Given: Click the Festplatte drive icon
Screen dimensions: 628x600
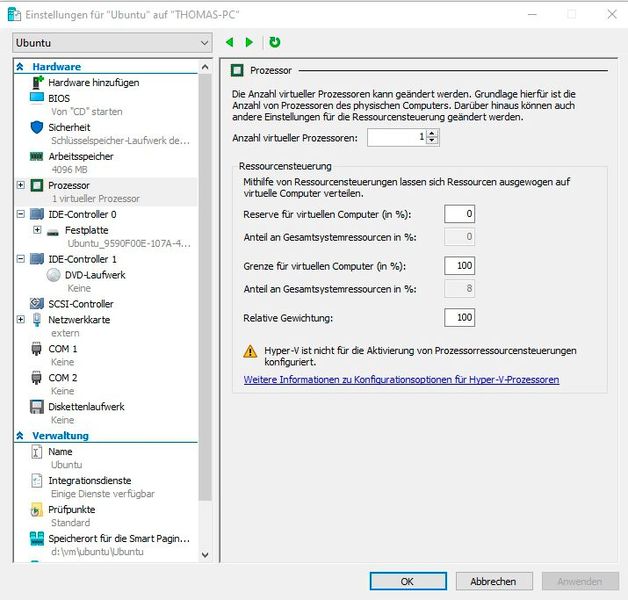Looking at the screenshot, I should (x=53, y=232).
